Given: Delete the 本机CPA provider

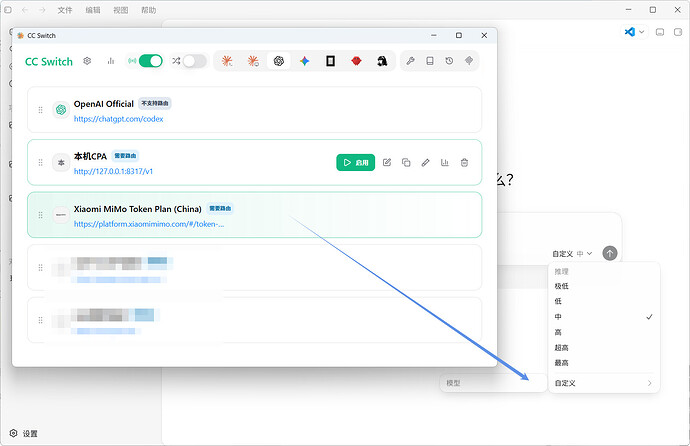Looking at the screenshot, I should (464, 162).
